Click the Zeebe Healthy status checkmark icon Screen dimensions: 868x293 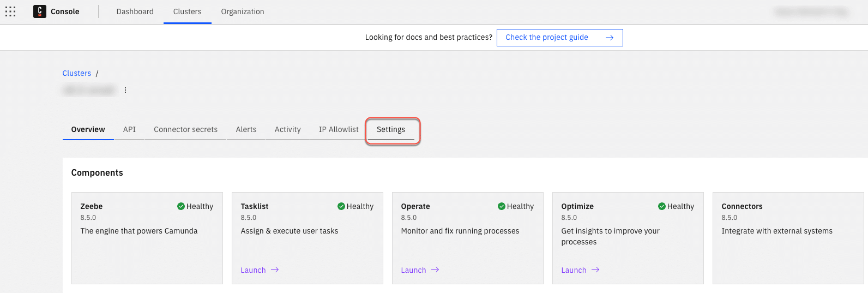click(x=181, y=206)
